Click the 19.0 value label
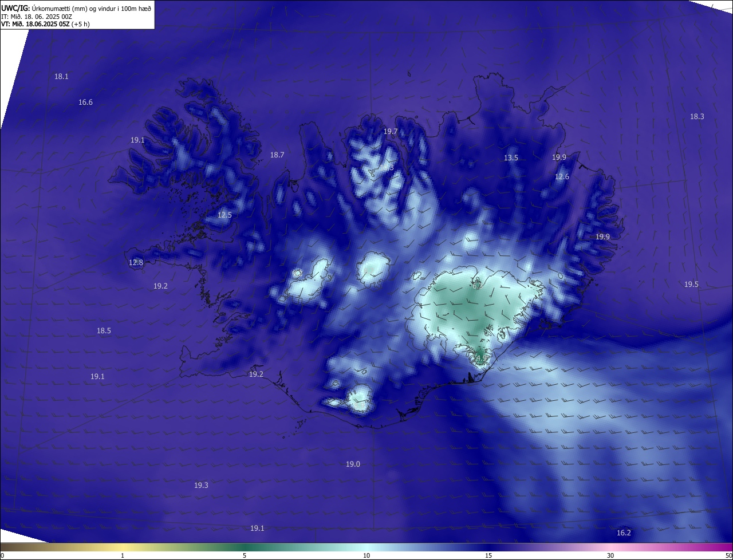Image resolution: width=733 pixels, height=560 pixels. 353,464
